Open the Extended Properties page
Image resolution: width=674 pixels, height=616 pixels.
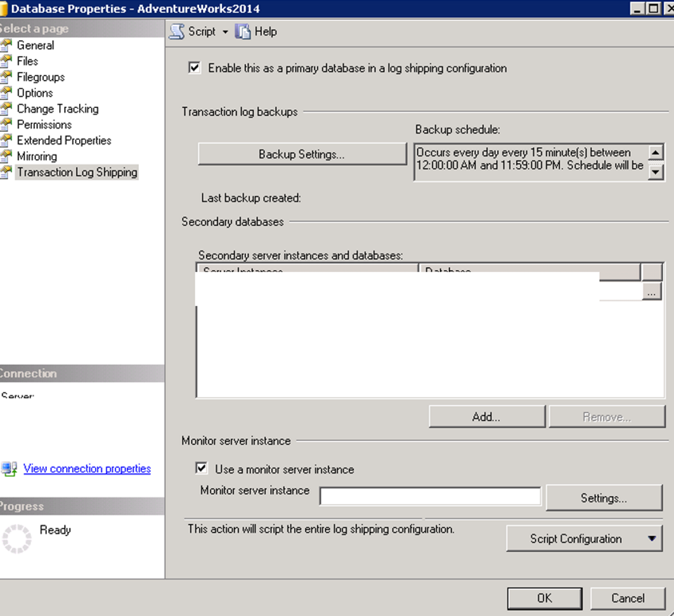click(64, 141)
